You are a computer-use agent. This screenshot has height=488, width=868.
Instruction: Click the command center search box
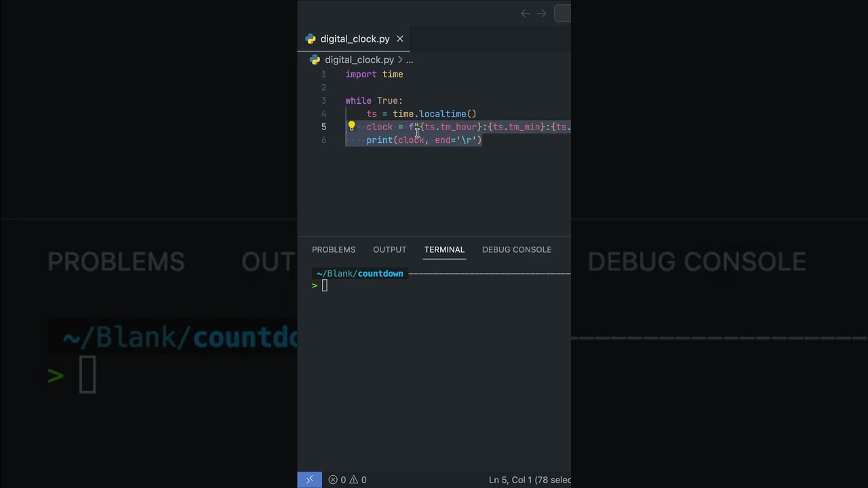click(x=563, y=13)
